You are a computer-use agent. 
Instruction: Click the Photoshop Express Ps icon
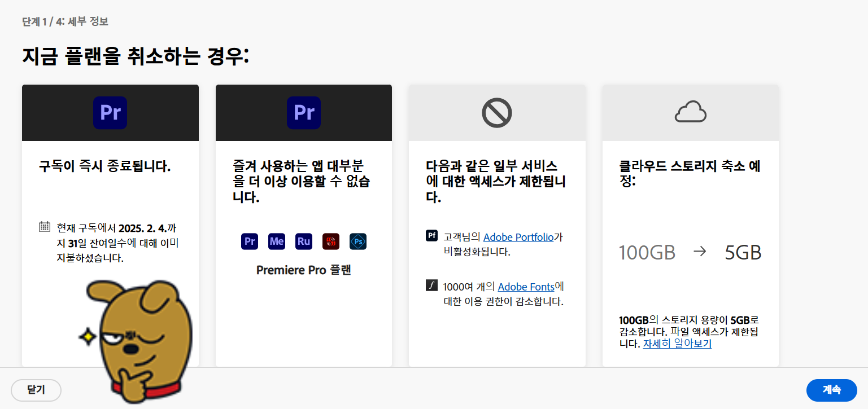(358, 241)
